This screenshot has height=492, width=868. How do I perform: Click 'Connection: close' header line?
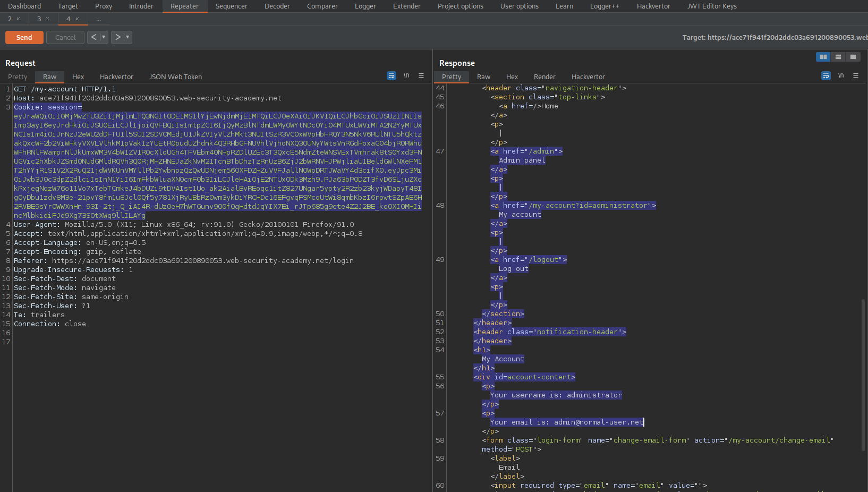(x=50, y=324)
